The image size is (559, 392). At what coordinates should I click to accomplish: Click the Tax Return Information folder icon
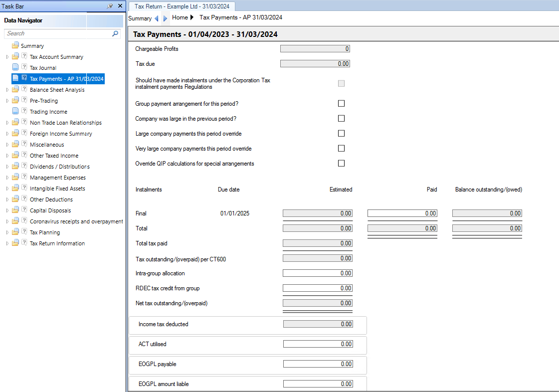[15, 243]
